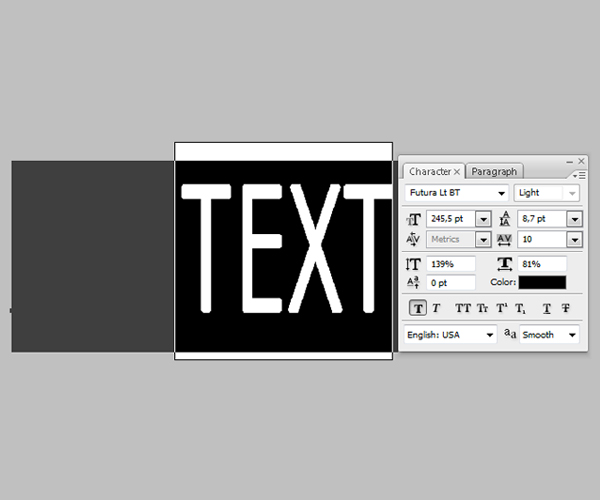The image size is (600, 500).
Task: Click the anti-aliasing aa icon
Action: pyautogui.click(x=510, y=334)
